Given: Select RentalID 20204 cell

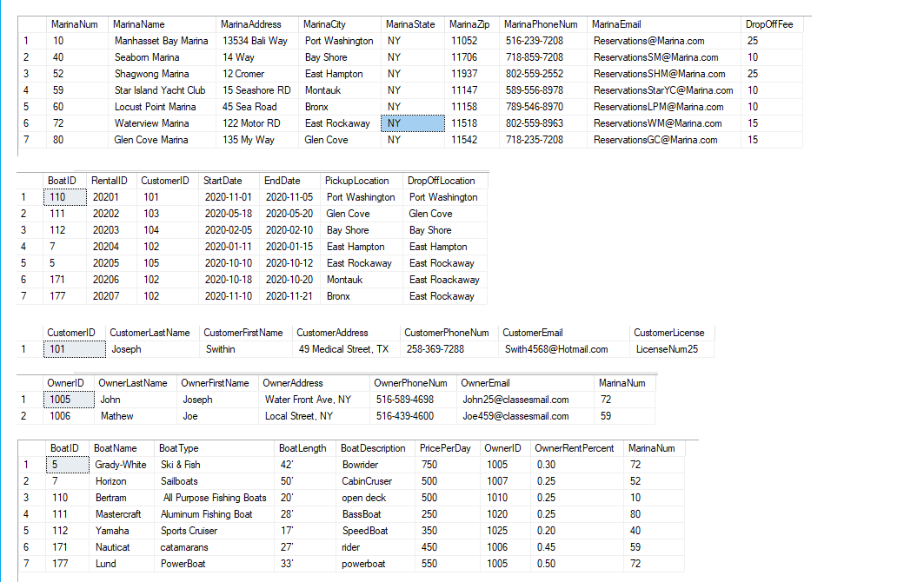Looking at the screenshot, I should (x=111, y=247).
